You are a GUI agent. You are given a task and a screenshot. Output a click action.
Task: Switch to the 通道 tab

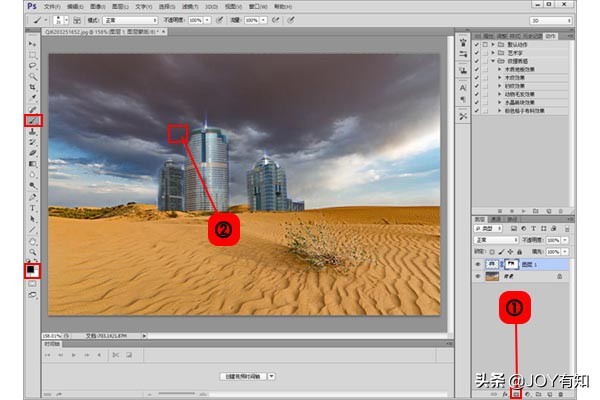point(496,219)
